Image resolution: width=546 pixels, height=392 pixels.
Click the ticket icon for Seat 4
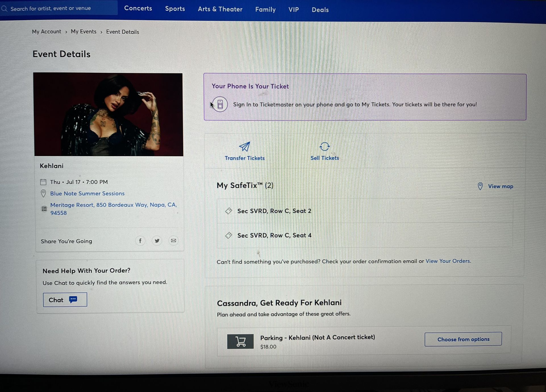[x=228, y=235]
